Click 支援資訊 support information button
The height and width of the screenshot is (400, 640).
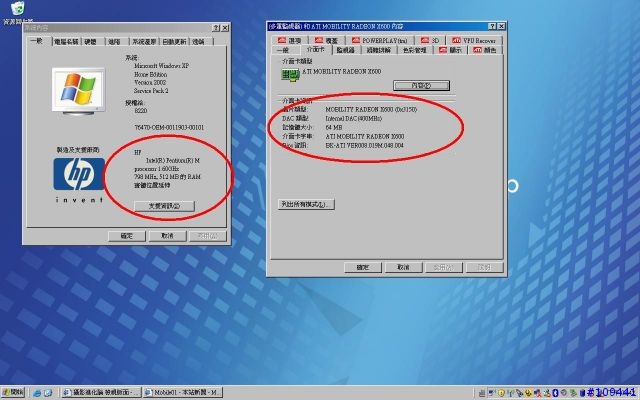(164, 206)
